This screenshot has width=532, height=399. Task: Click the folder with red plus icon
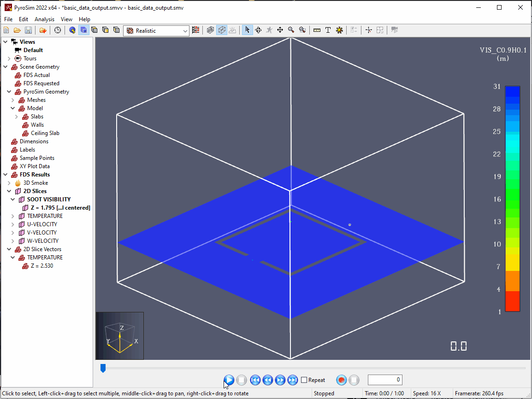[43, 30]
